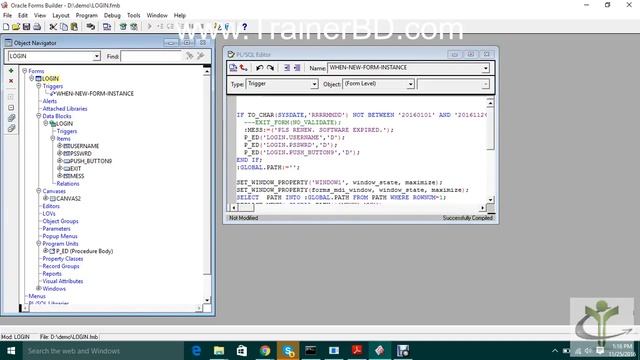Screen dimensions: 640x360
Task: Open File Explorer from the taskbar
Action: [x=219, y=351]
